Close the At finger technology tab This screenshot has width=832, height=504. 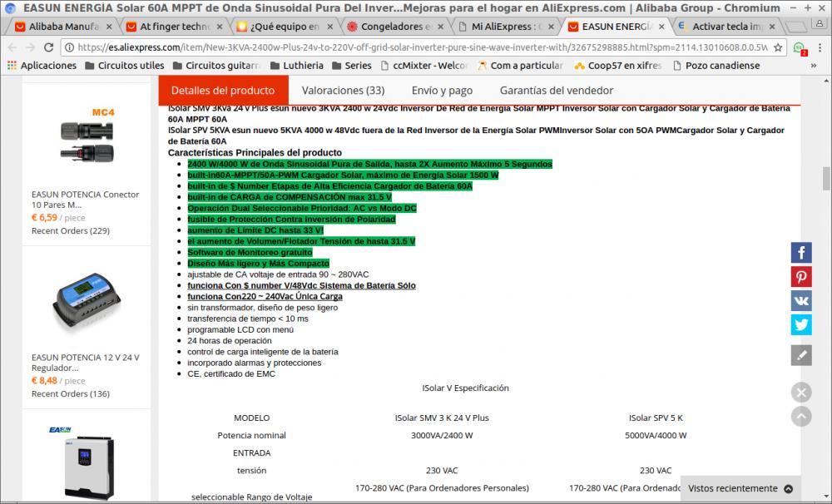pos(219,27)
